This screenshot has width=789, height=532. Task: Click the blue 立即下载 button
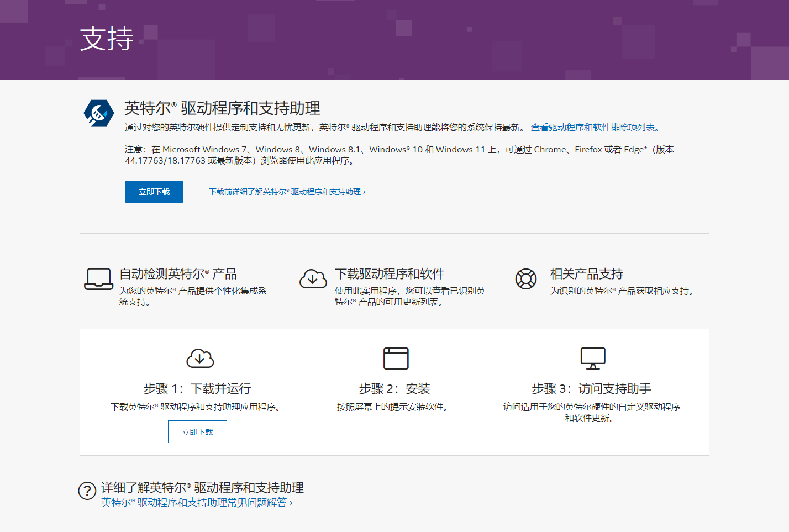coord(154,191)
